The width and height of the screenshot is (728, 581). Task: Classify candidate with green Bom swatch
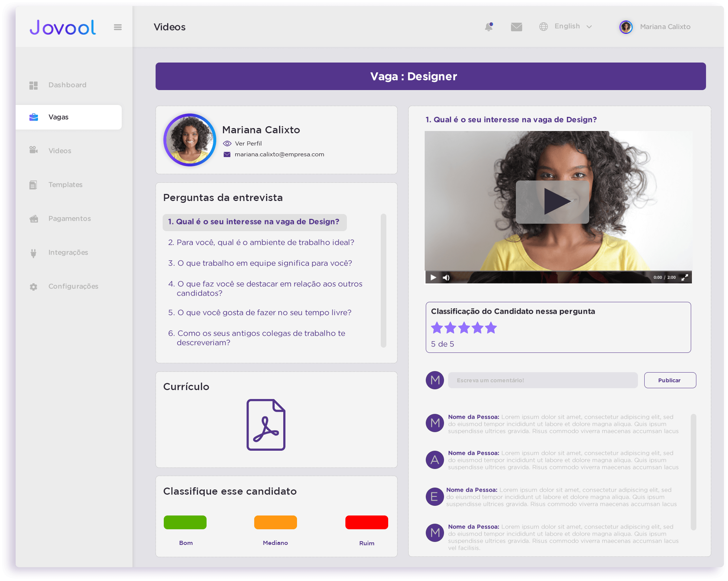pos(185,522)
